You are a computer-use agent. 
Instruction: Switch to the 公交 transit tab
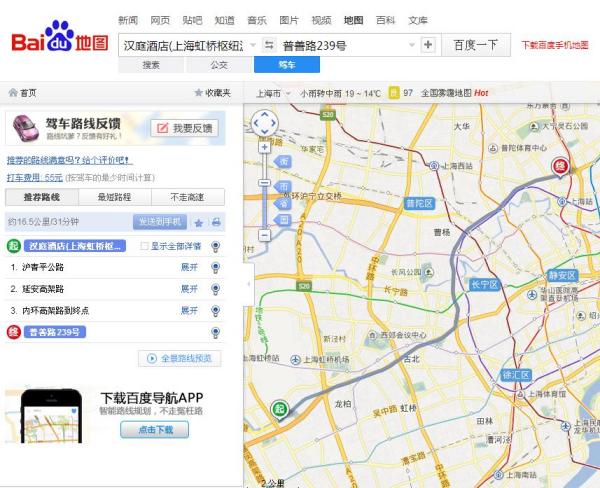[218, 65]
